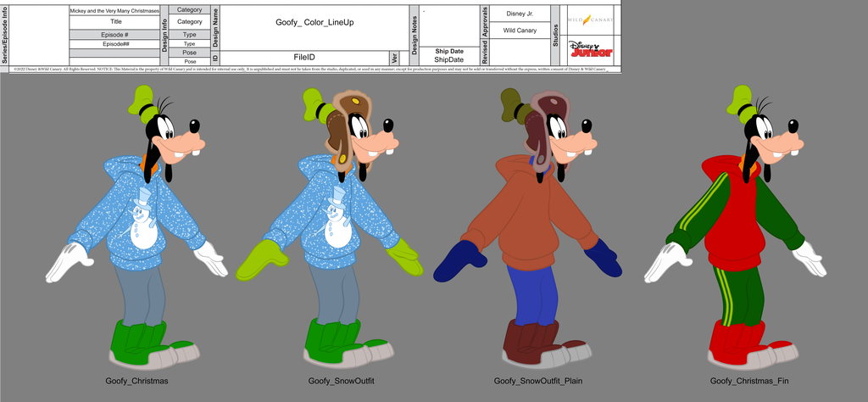Click the 'Episode##' value cell

[114, 44]
